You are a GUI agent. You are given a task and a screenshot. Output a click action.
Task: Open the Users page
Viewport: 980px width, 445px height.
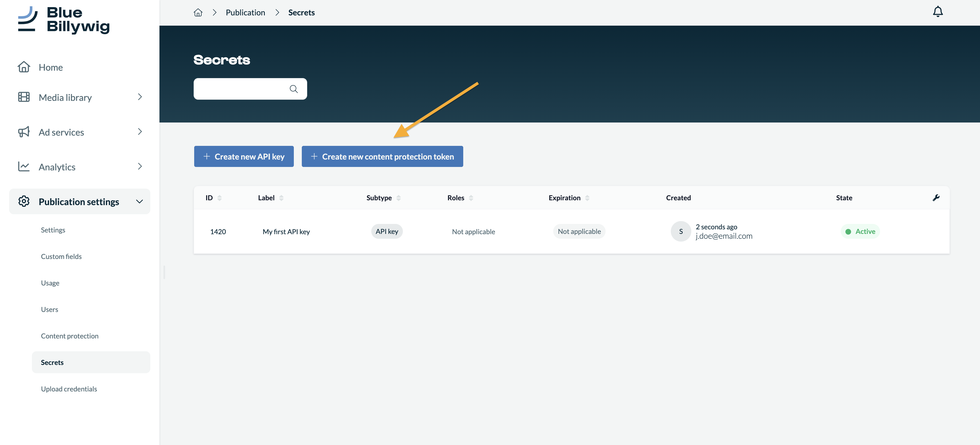pos(50,309)
